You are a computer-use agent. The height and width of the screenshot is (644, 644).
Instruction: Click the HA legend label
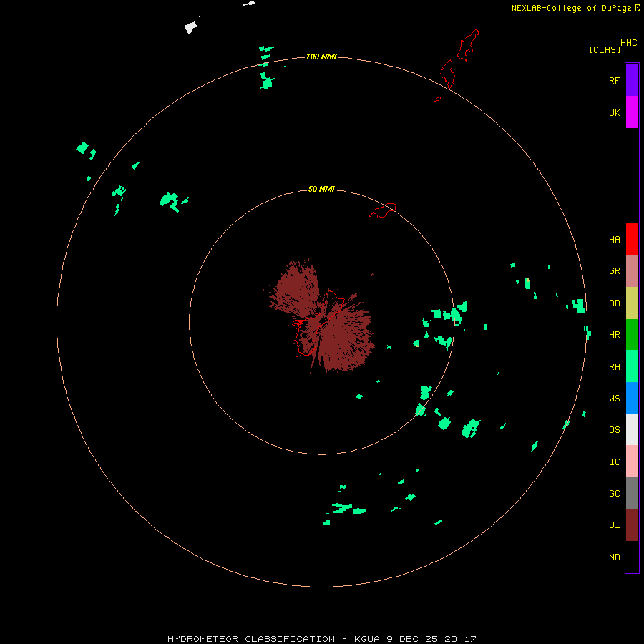[614, 240]
